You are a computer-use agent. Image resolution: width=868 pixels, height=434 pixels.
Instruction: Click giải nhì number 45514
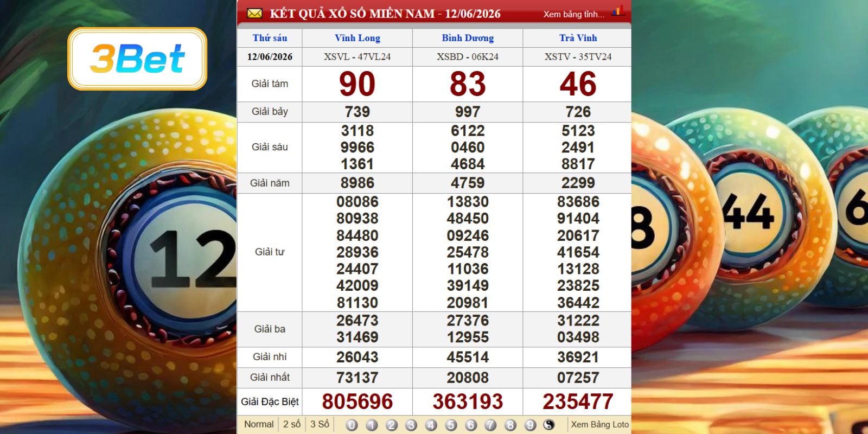[x=468, y=358]
